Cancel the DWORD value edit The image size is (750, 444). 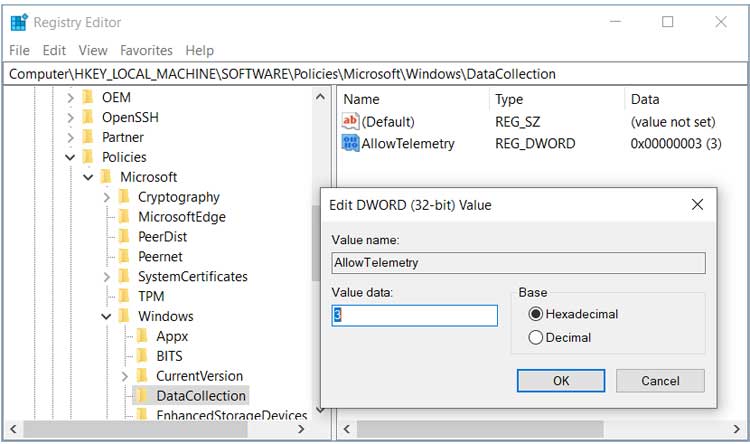tap(660, 380)
